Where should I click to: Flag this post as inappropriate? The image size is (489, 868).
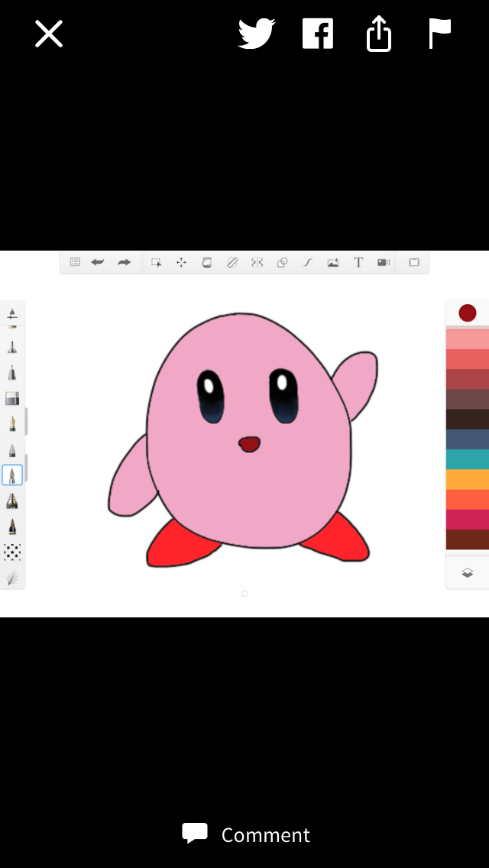point(440,34)
